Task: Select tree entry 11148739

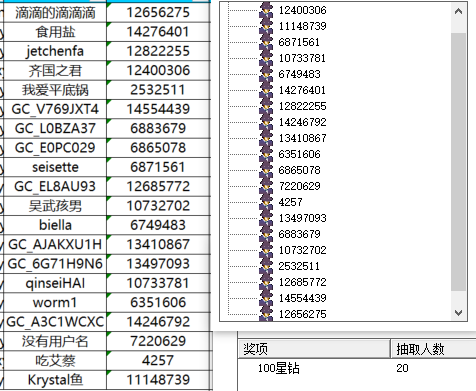Action: pos(302,26)
